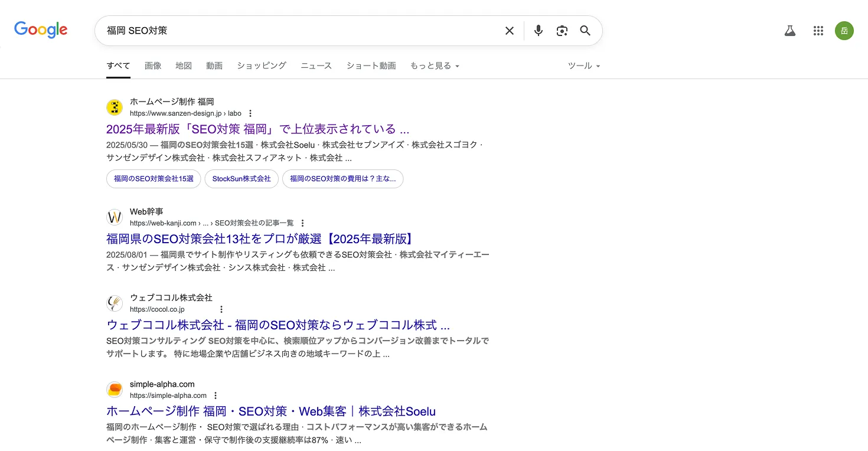
Task: Expand the もっと見る dropdown
Action: 435,66
